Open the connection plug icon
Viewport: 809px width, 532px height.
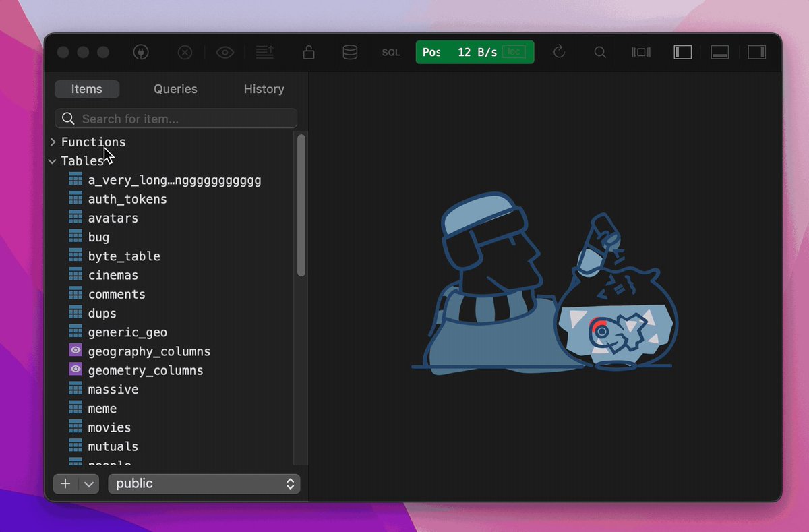141,52
